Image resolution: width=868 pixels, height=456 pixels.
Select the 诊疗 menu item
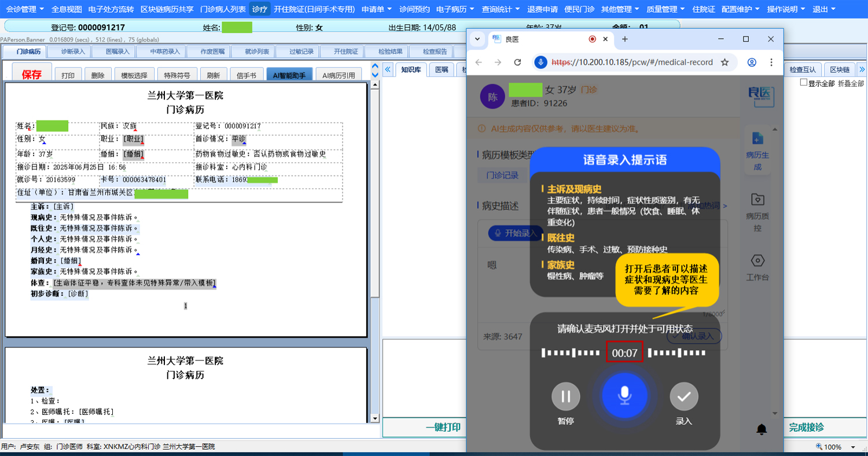click(x=260, y=9)
